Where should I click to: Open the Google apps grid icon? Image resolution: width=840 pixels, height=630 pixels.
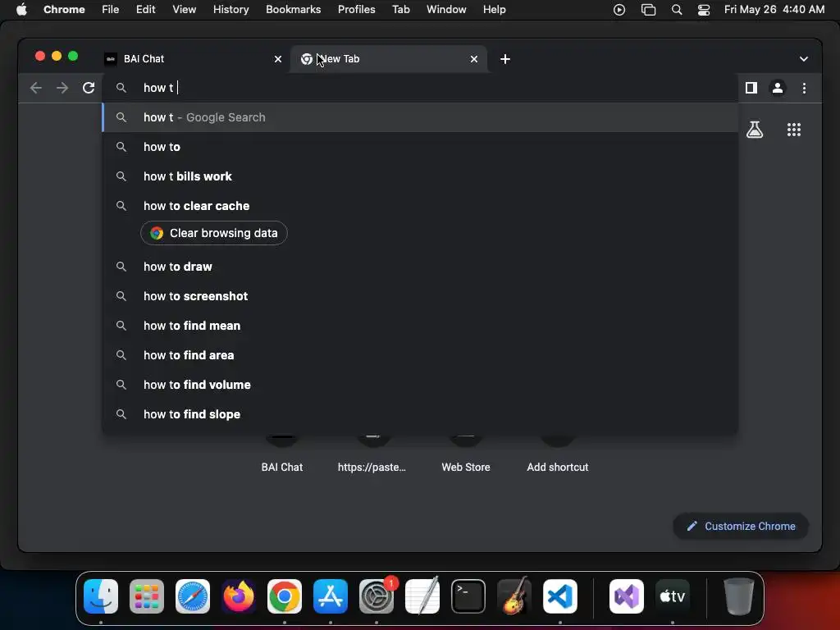coord(793,130)
